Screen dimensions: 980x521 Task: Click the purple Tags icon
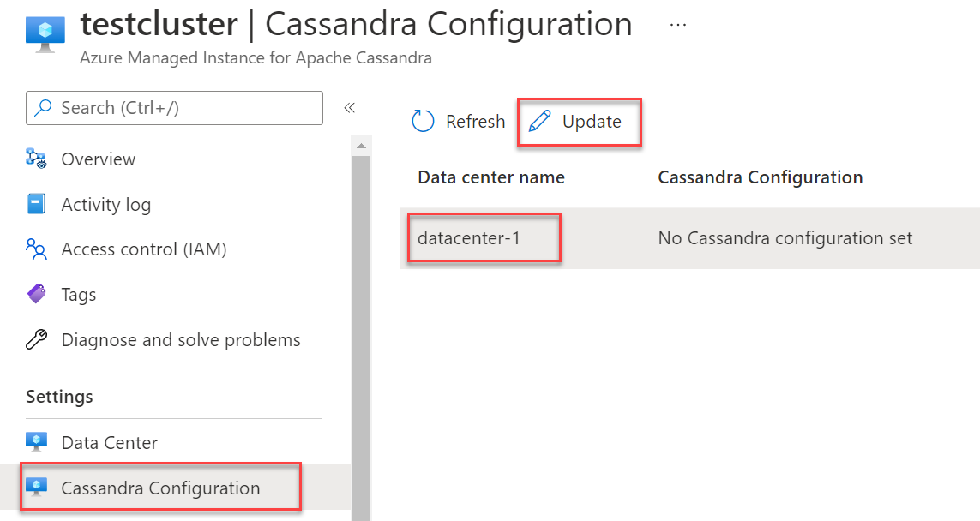(36, 295)
